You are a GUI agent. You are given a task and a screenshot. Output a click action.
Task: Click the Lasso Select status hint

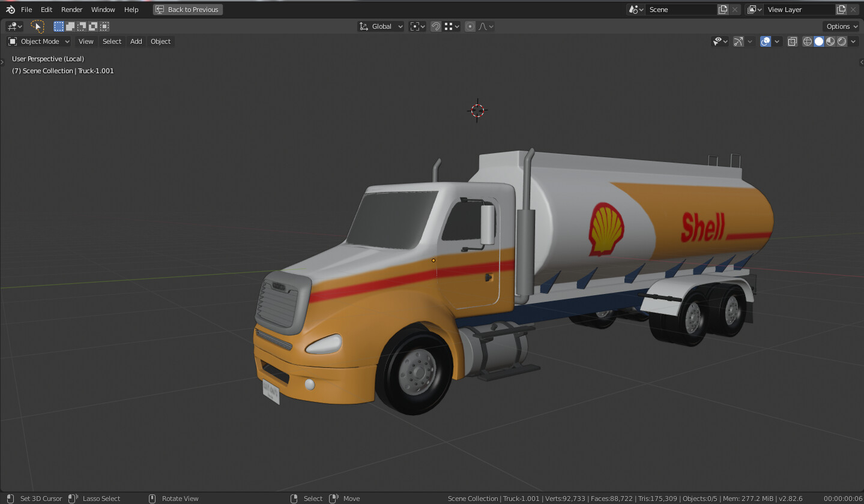pyautogui.click(x=101, y=499)
